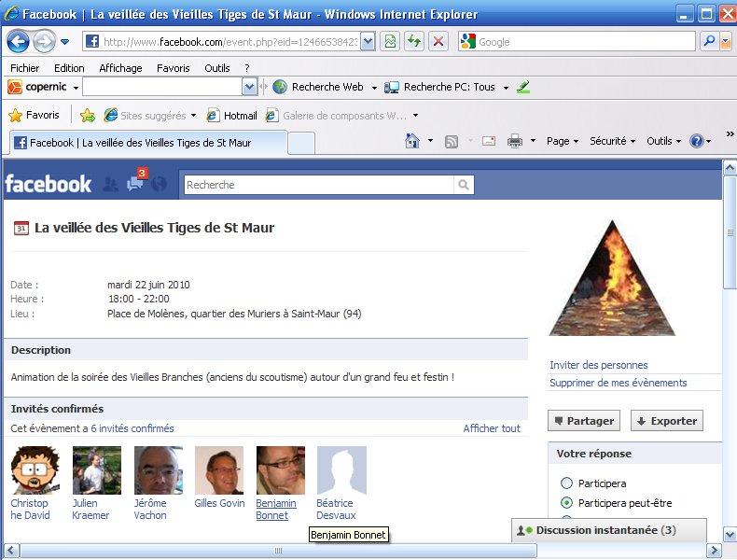This screenshot has width=737, height=560.
Task: Click the add to favorites bar star icon
Action: click(88, 115)
